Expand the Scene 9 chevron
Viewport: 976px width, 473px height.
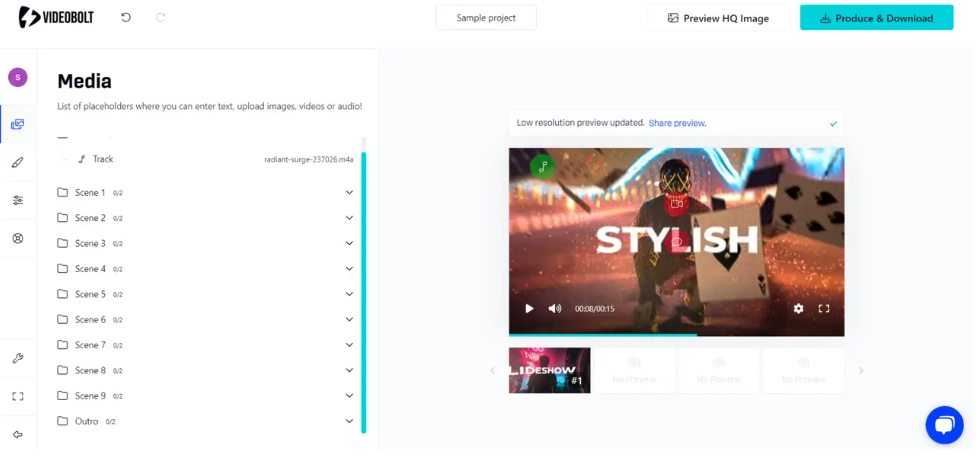click(x=349, y=396)
